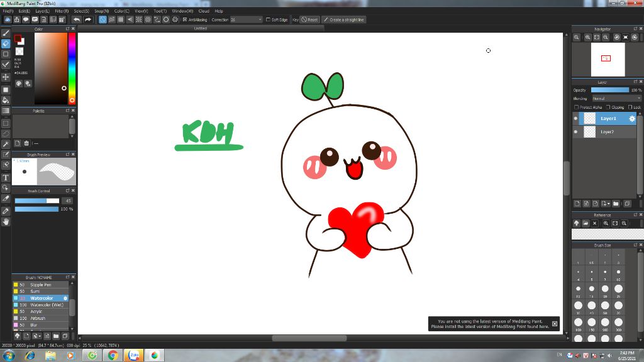The image size is (644, 362).
Task: Check the Protect Alpha option
Action: point(576,107)
